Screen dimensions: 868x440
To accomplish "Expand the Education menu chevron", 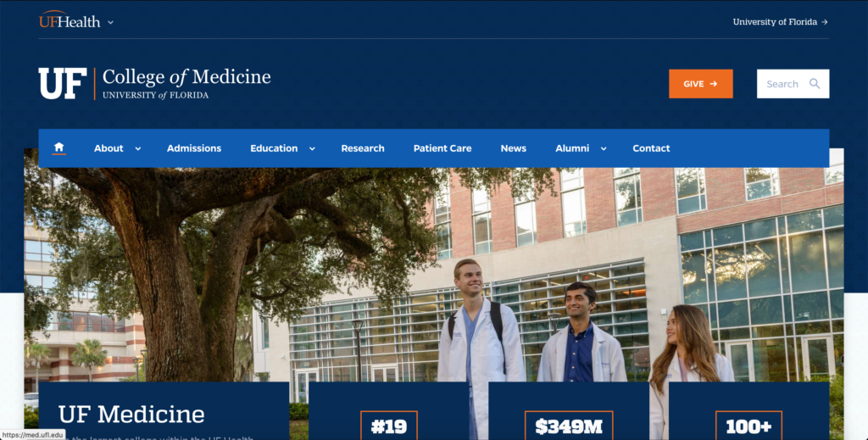I will click(312, 148).
